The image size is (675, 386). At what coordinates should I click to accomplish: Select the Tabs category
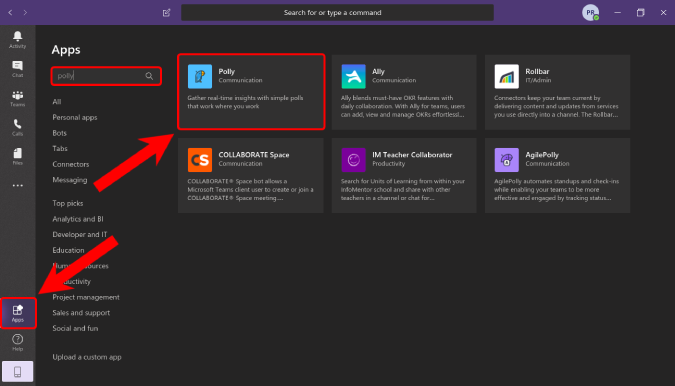60,148
